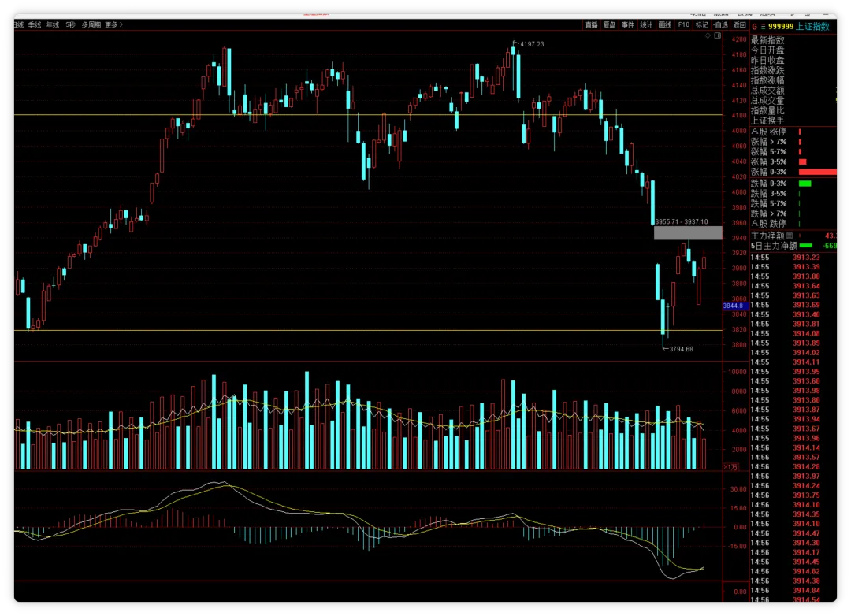Click the 14:56 3914.84 tick row
Viewport: 851px width, 616px height.
click(786, 591)
